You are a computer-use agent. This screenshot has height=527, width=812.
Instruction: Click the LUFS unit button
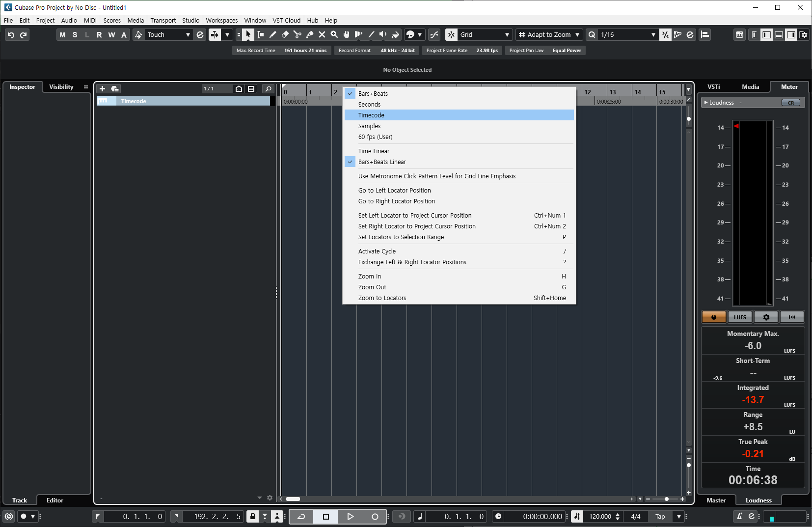click(x=740, y=317)
